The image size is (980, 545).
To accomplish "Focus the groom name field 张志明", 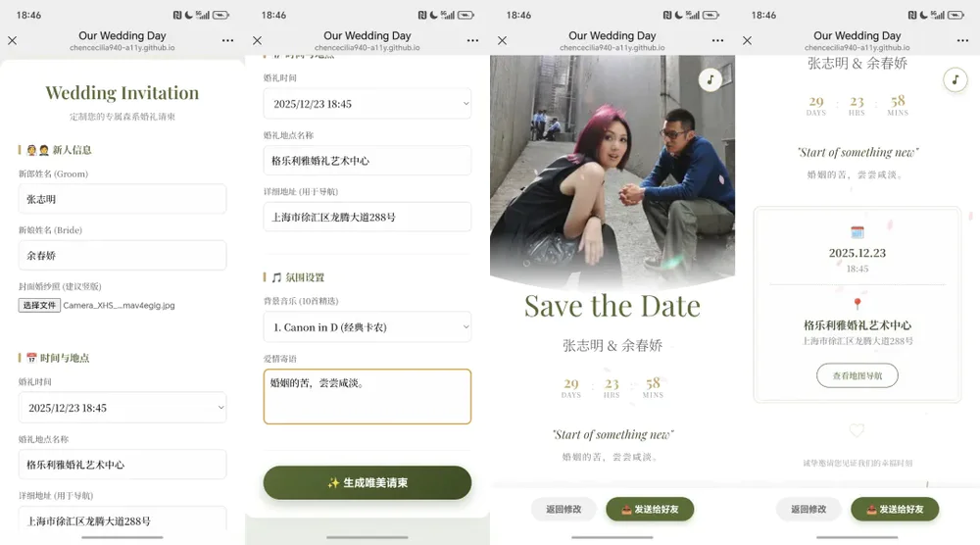I will point(122,199).
